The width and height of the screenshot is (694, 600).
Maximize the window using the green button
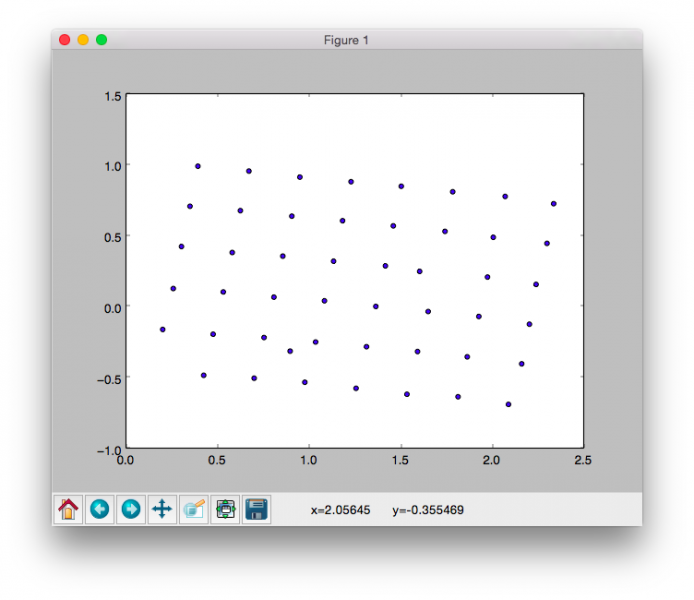[101, 40]
